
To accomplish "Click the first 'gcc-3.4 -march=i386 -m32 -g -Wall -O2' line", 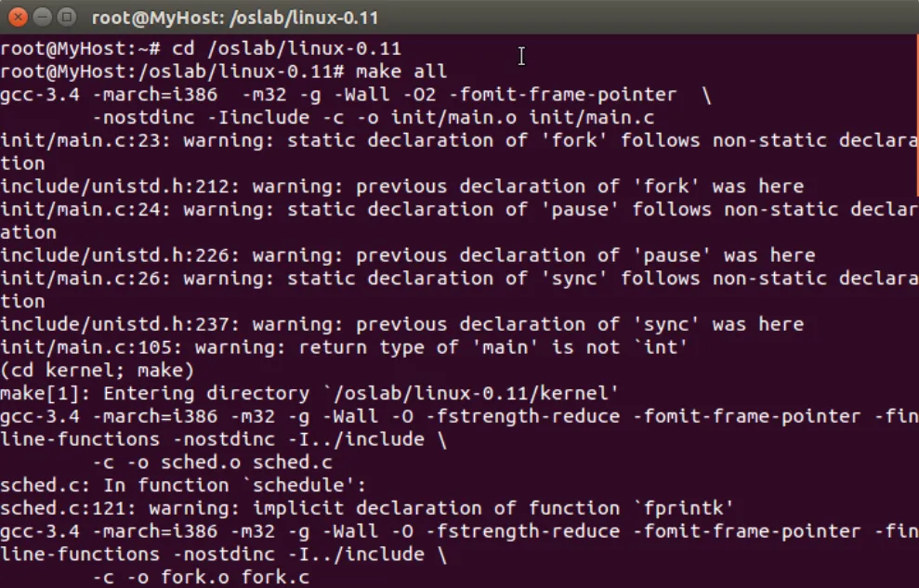I will [356, 95].
